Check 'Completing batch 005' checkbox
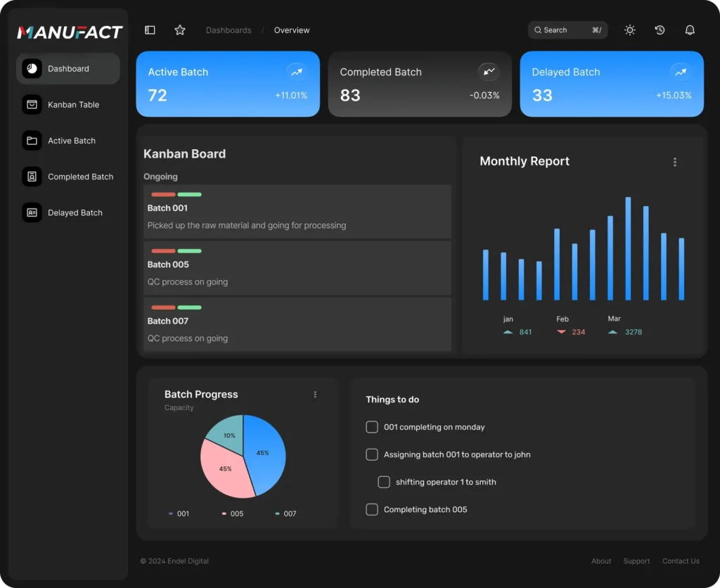Image resolution: width=720 pixels, height=588 pixels. coord(372,509)
